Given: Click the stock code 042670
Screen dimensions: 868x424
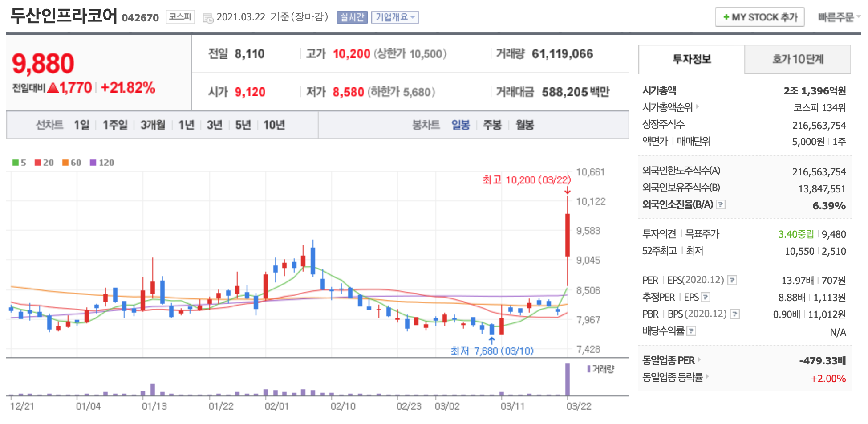Looking at the screenshot, I should 140,18.
